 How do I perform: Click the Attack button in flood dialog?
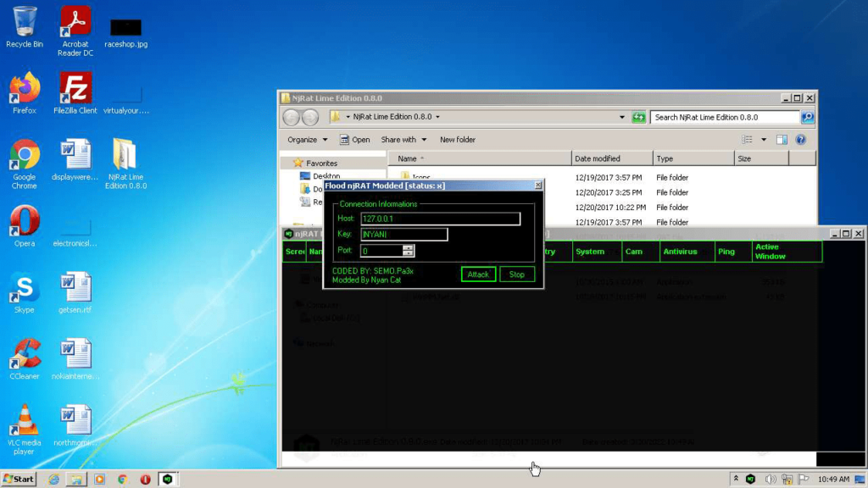[478, 274]
